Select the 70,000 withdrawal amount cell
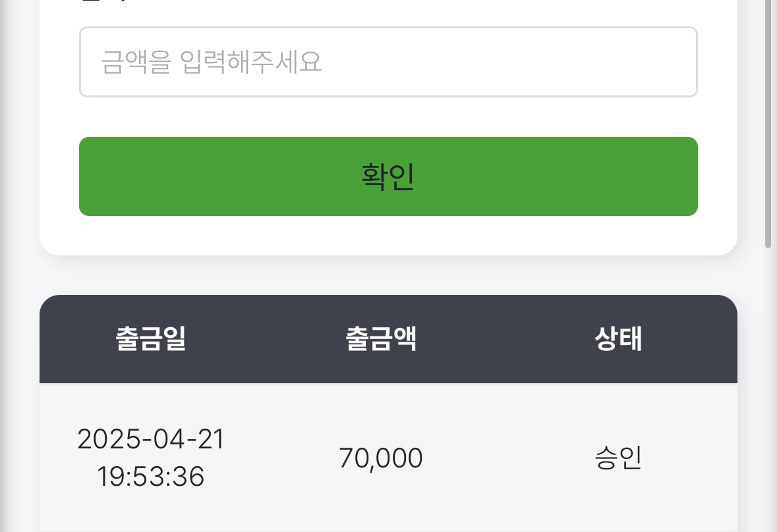This screenshot has width=777, height=532. click(381, 458)
